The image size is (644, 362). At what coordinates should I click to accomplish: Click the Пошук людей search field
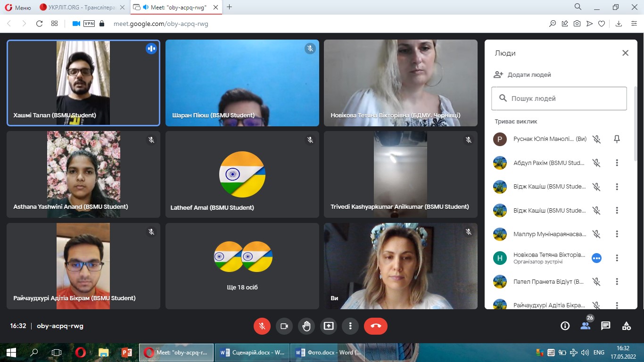[x=559, y=99]
